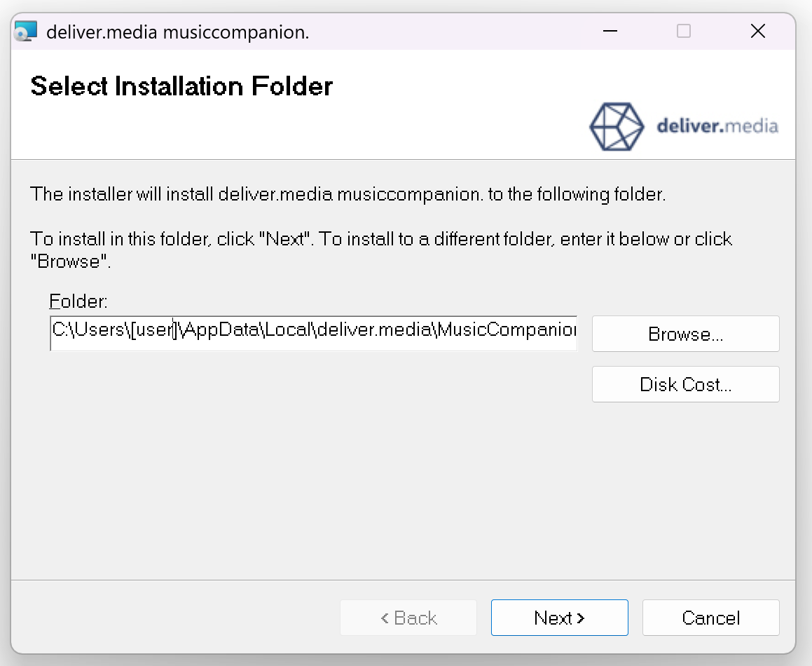Screen dimensions: 812x666
Task: Click the disabled < Back button
Action: pos(408,618)
